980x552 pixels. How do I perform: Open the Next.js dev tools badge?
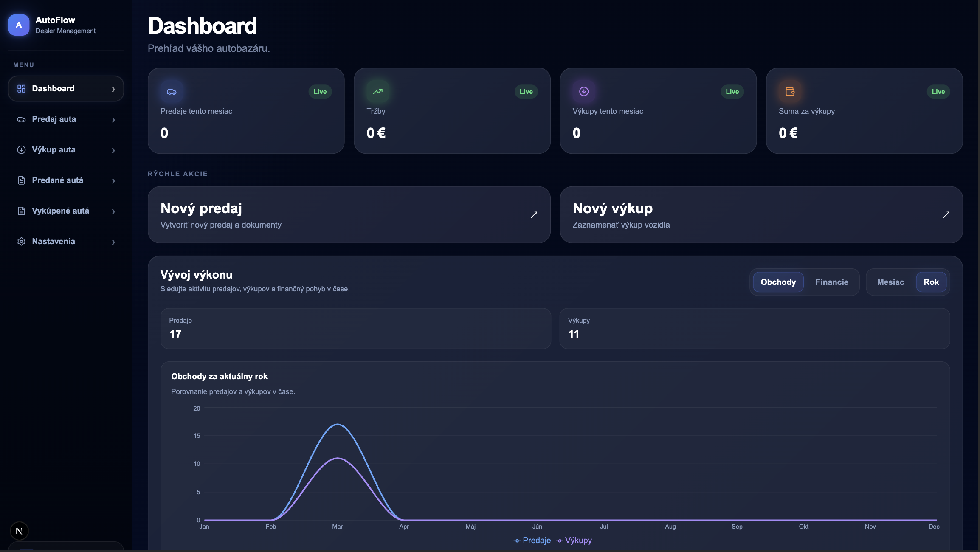point(19,531)
